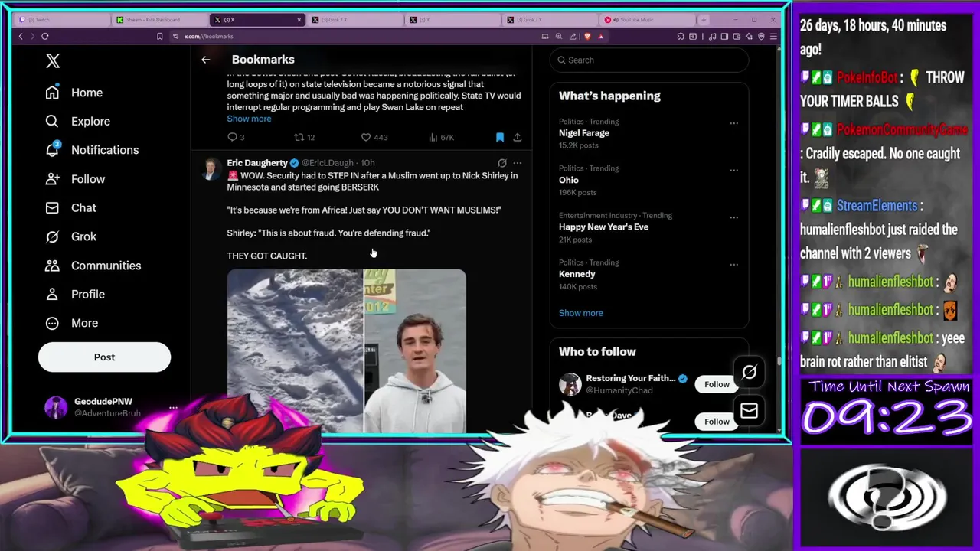Screen dimensions: 980x551
Task: Open Eric Daugherty's profile avatar
Action: [210, 168]
